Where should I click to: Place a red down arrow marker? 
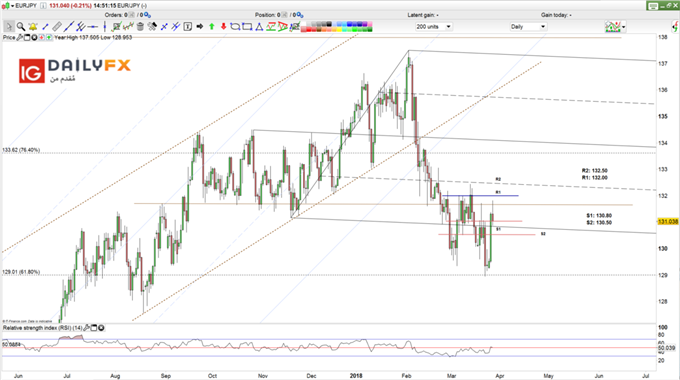pos(223,26)
